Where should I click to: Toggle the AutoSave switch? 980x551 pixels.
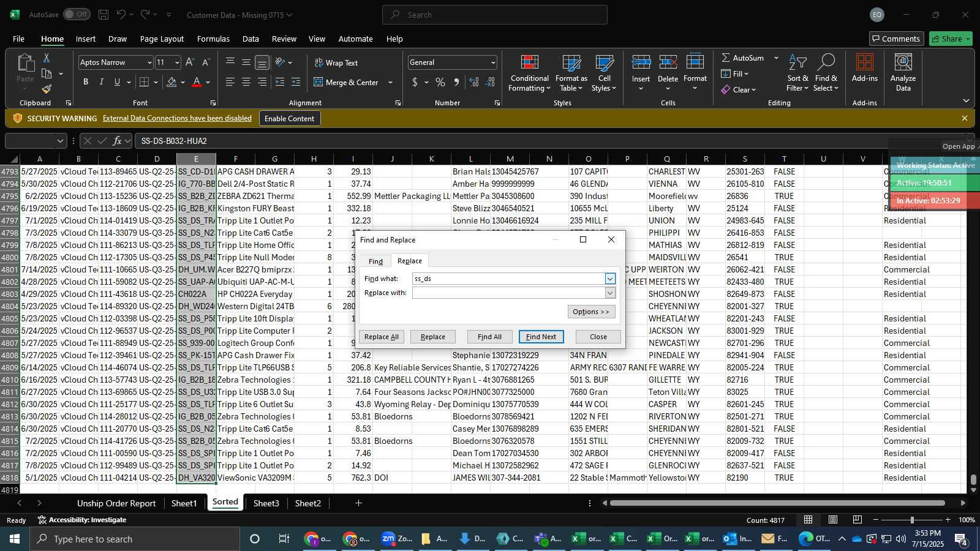coord(77,14)
